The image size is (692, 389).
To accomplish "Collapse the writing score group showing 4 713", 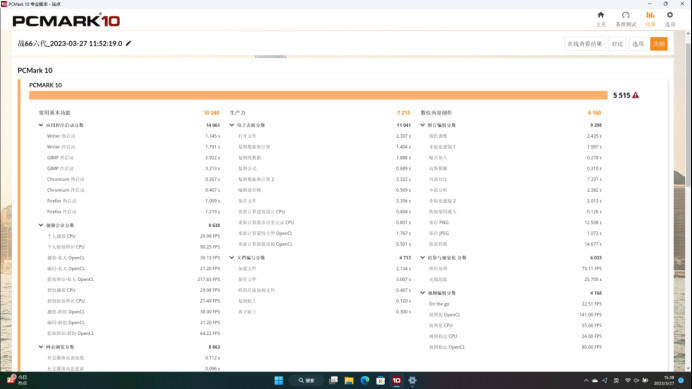I will coord(232,257).
